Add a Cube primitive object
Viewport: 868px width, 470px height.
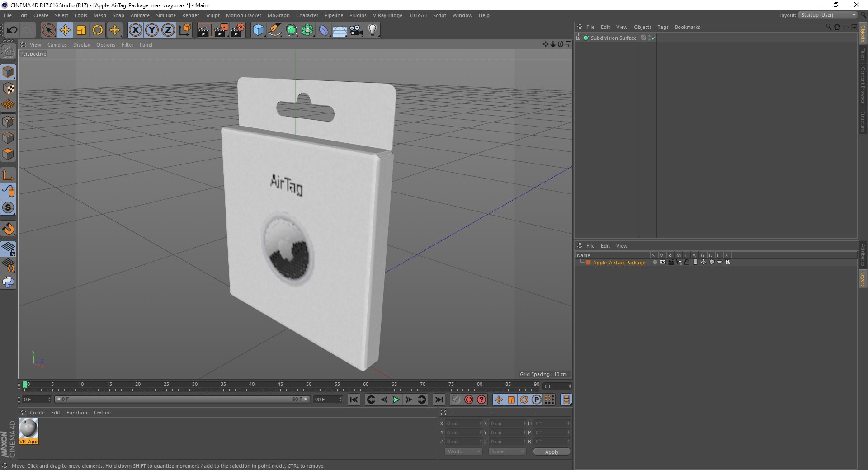[258, 30]
